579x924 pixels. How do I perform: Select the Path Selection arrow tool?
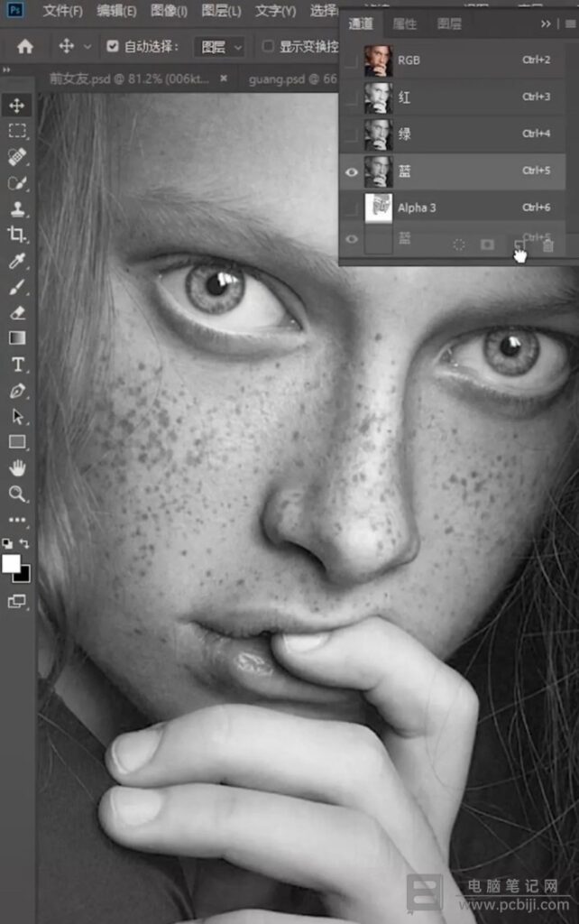[x=17, y=416]
